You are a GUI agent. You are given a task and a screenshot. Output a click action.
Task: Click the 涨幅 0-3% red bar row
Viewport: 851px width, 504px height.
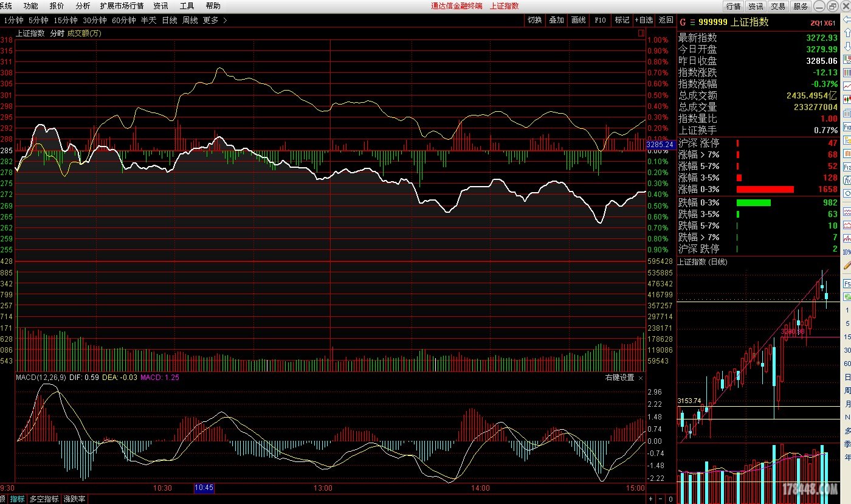coord(758,190)
